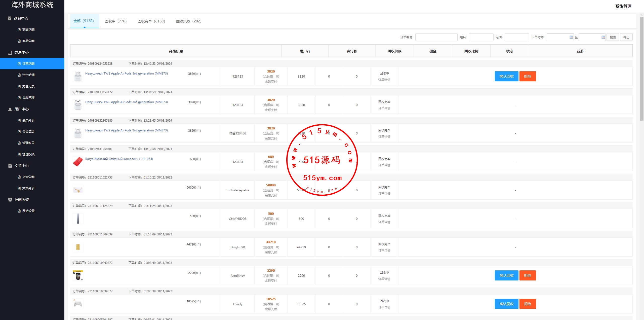Click the 用户中心 person icon

[10, 109]
